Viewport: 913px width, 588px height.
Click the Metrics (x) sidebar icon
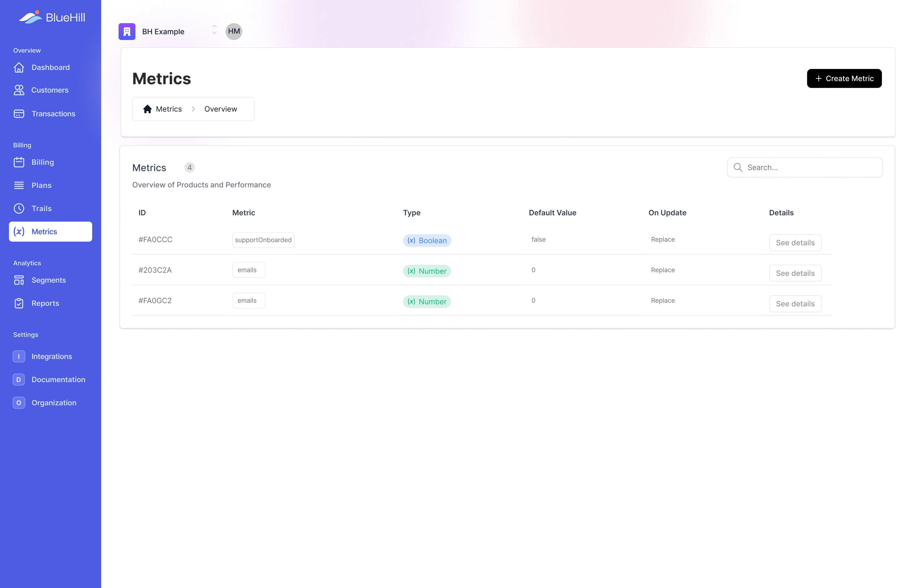pyautogui.click(x=19, y=232)
